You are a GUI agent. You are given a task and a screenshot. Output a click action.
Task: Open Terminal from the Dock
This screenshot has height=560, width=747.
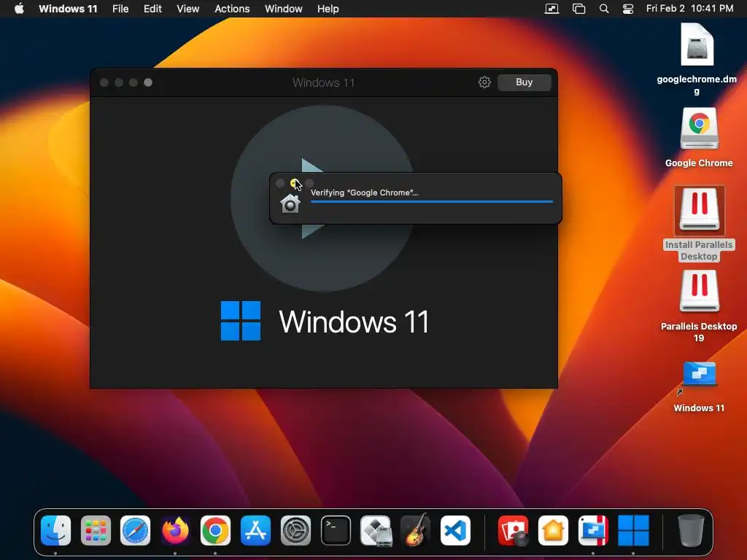pyautogui.click(x=336, y=531)
